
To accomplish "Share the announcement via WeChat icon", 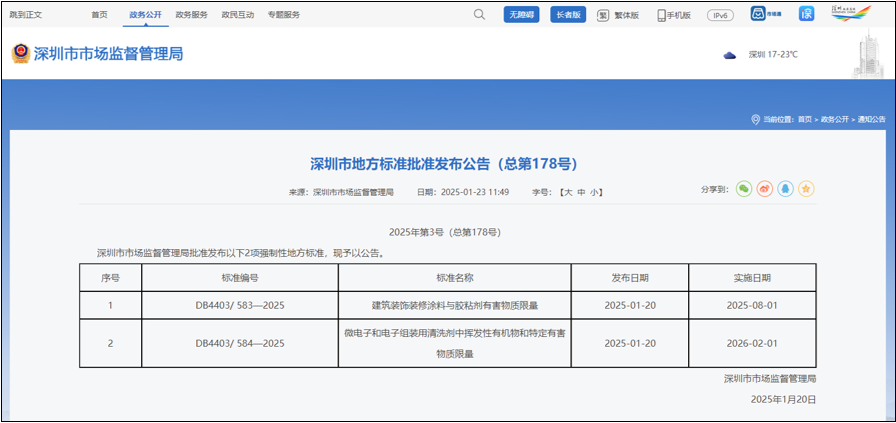I will (743, 189).
